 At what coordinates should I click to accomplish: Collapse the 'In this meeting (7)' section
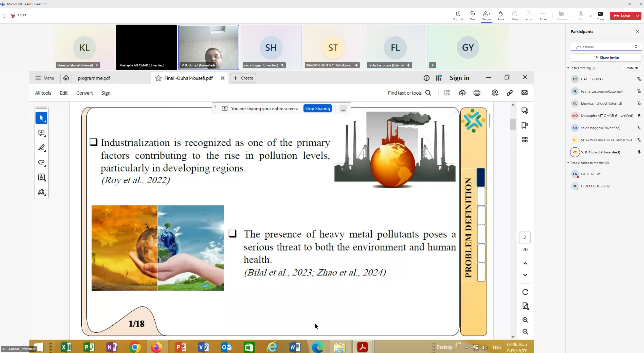(568, 68)
